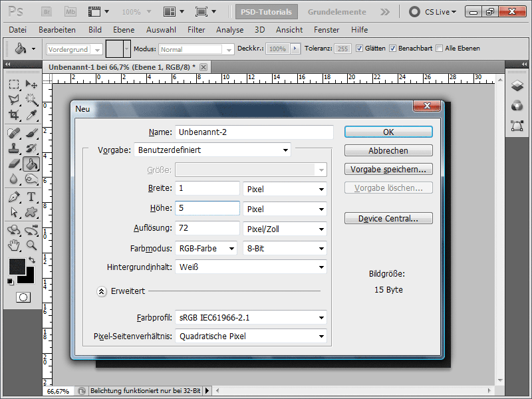Open the Bearbeiten menu

click(57, 30)
